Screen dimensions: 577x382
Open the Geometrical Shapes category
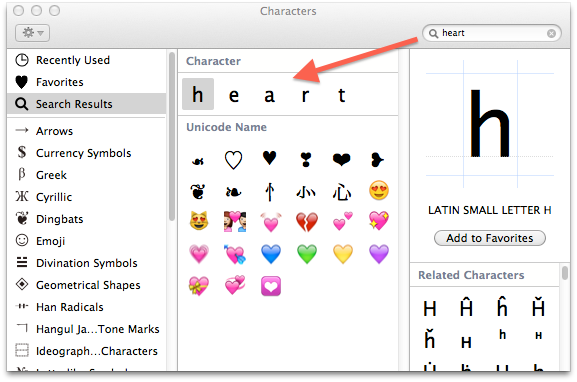(87, 285)
